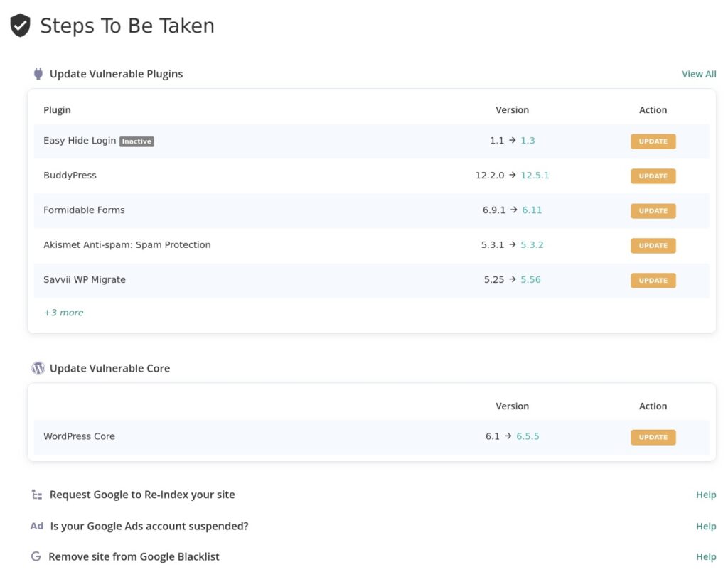Update the Formidable Forms plugin

point(653,210)
